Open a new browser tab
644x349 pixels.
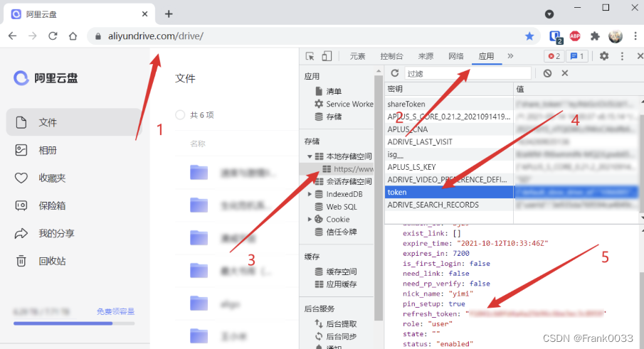tap(169, 14)
